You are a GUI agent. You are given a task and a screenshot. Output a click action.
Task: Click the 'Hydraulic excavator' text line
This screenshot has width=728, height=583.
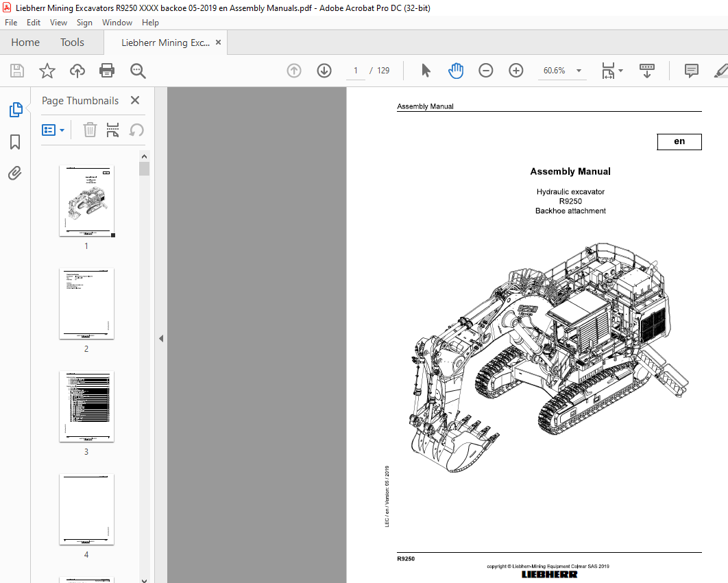(570, 192)
